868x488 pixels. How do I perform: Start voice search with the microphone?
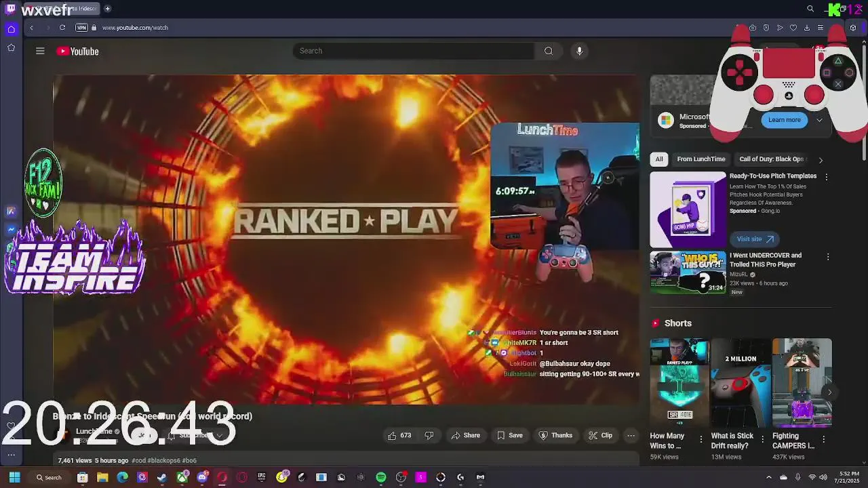[x=579, y=51]
